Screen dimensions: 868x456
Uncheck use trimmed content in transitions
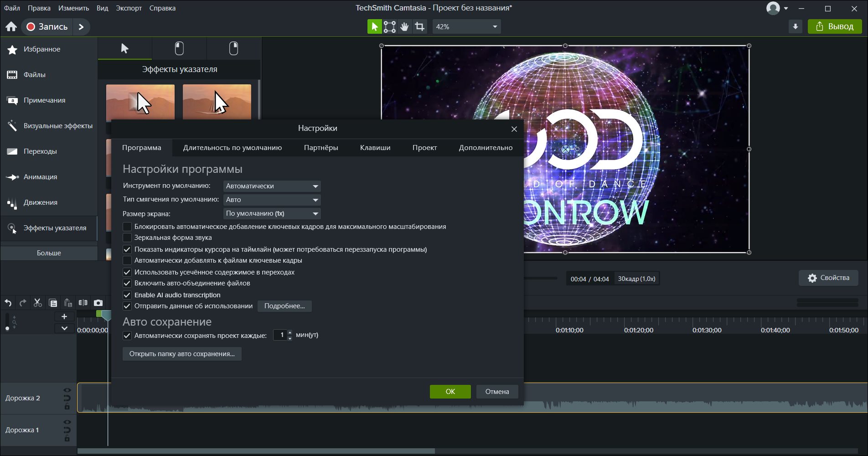tap(127, 272)
